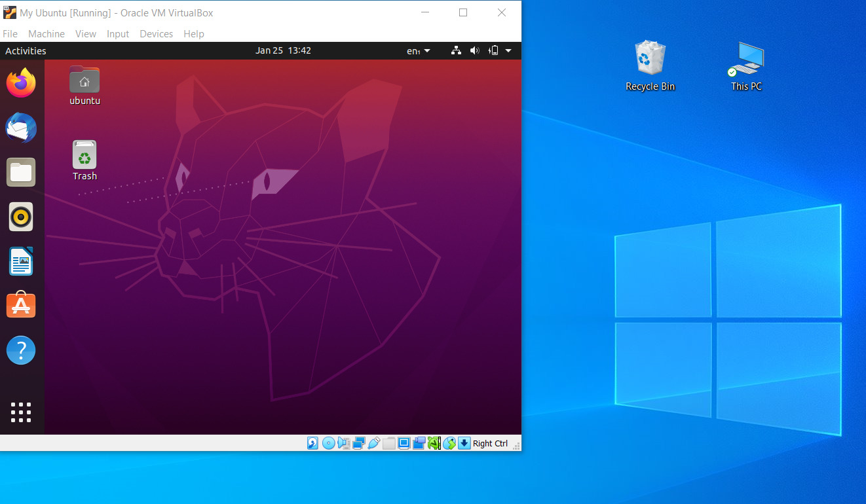Expand the en keyboard layout dropdown
Image resolution: width=866 pixels, height=504 pixels.
(419, 50)
